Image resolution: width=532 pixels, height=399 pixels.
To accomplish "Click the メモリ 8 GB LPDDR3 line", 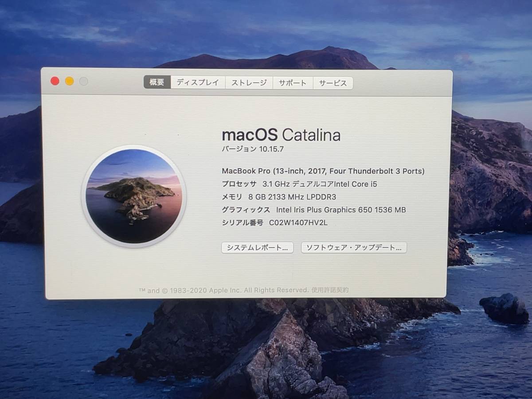I will pos(276,197).
